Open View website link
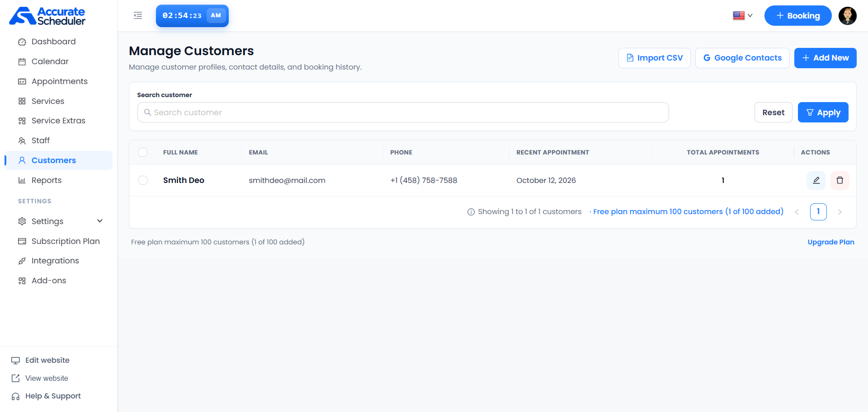 [40, 378]
